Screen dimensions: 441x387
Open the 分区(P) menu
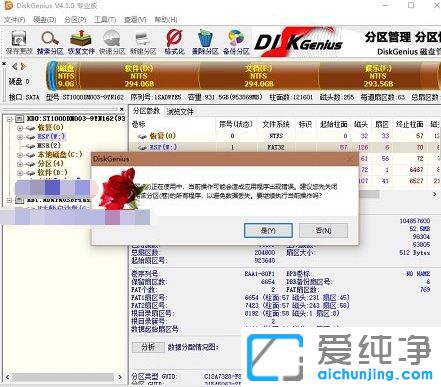pos(75,20)
